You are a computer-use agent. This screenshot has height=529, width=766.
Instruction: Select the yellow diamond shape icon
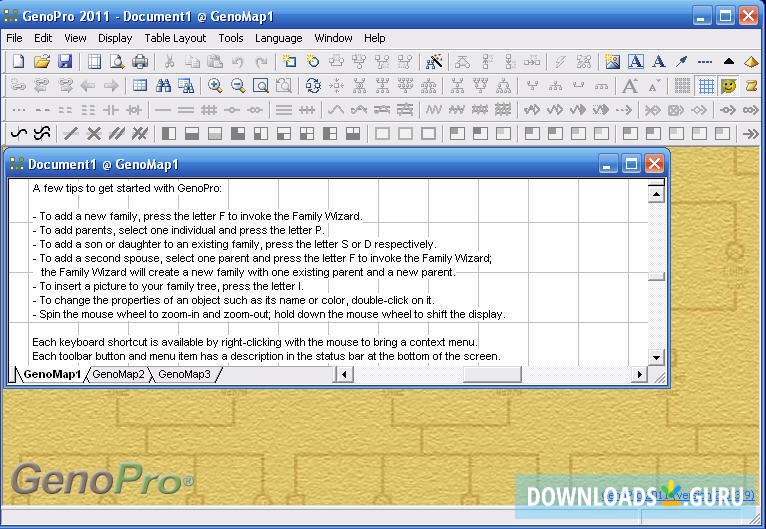coord(751,62)
